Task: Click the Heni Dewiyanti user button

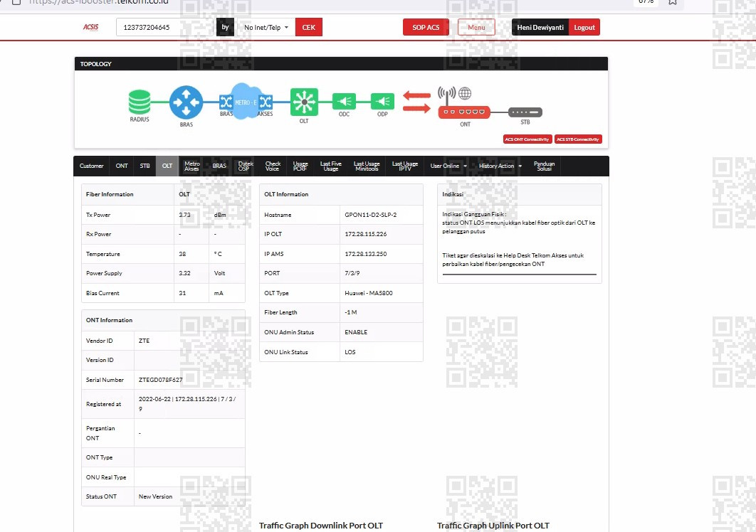Action: 540,28
